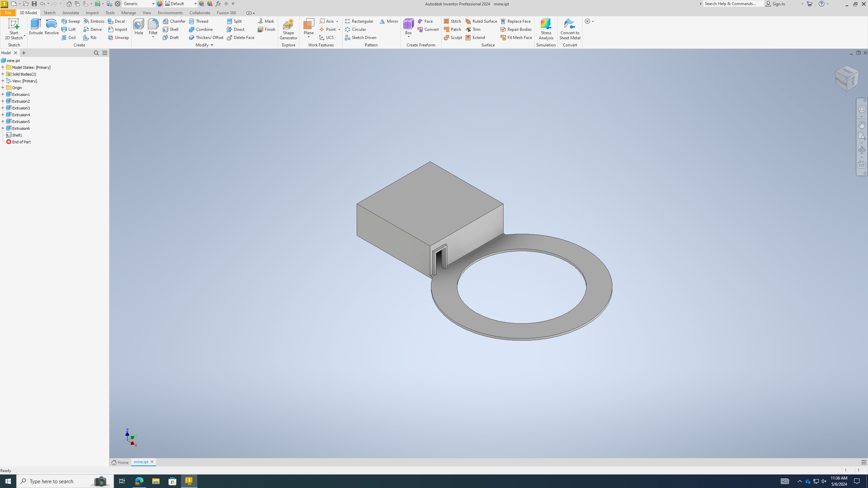Activate the Sweep tool

click(71, 21)
